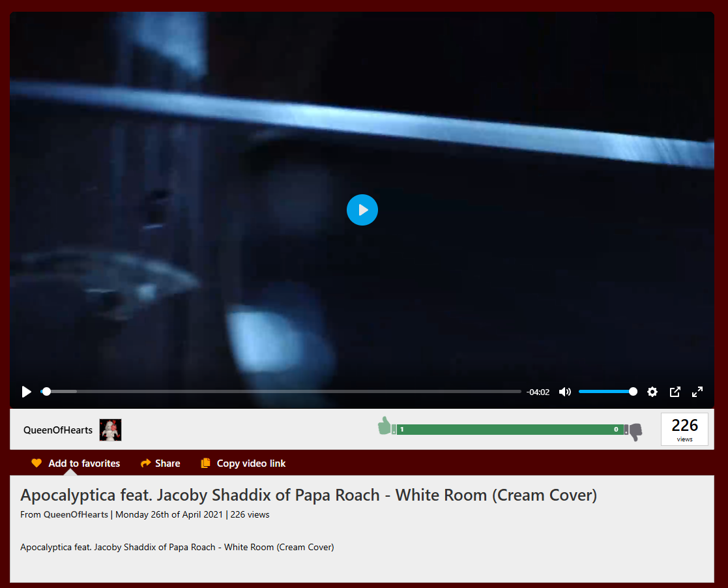Open player settings gear icon

[652, 392]
